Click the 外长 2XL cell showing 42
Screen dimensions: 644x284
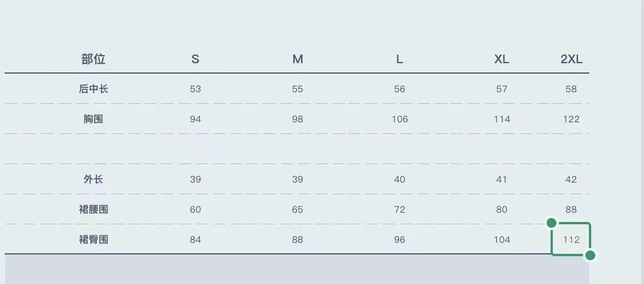tap(571, 180)
